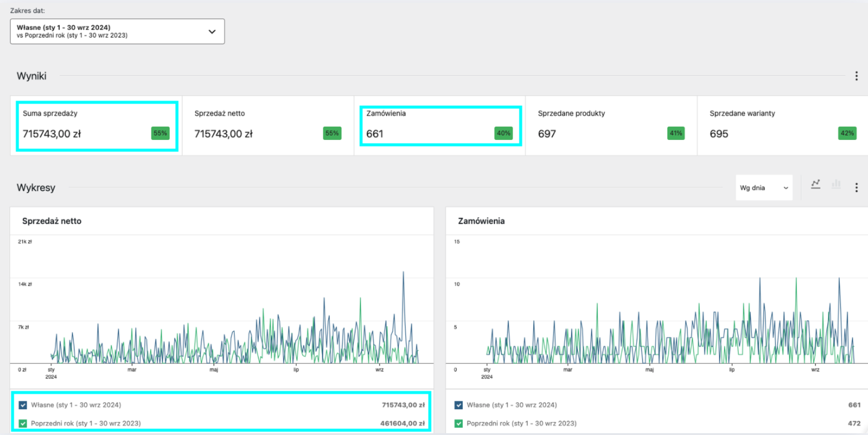The width and height of the screenshot is (868, 435).
Task: Open the Wykresy section options menu
Action: point(856,188)
